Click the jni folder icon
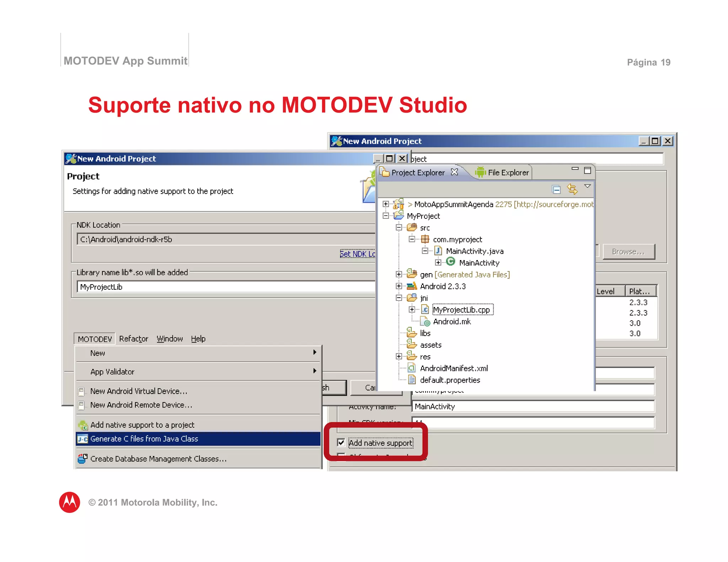 pos(412,297)
